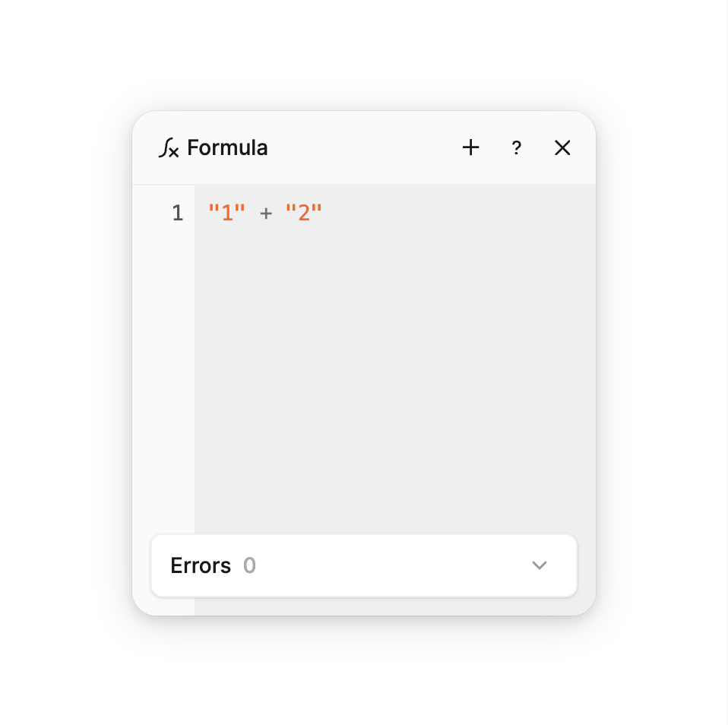The image size is (728, 725).
Task: Click the error count showing 0
Action: coord(249,565)
